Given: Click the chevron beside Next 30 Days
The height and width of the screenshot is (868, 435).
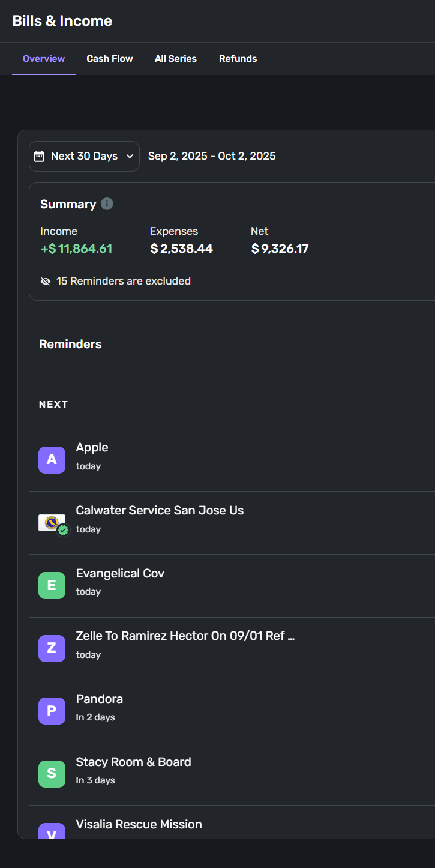Looking at the screenshot, I should [130, 157].
